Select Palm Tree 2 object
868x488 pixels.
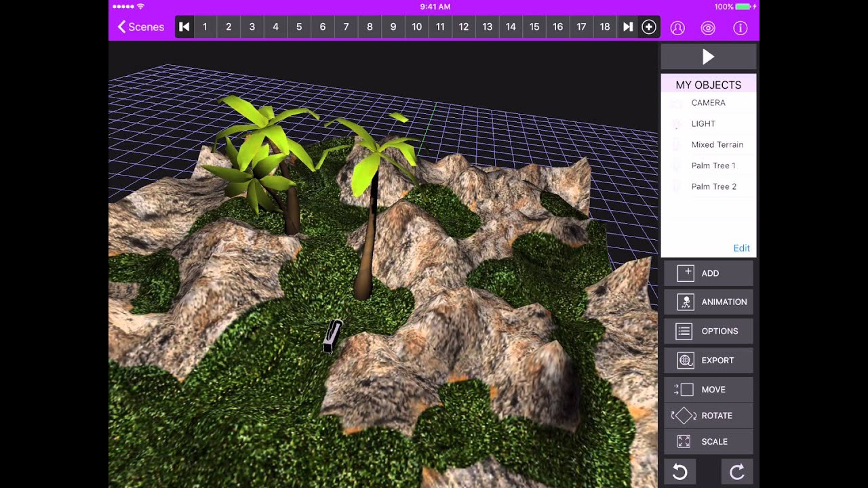coord(709,187)
